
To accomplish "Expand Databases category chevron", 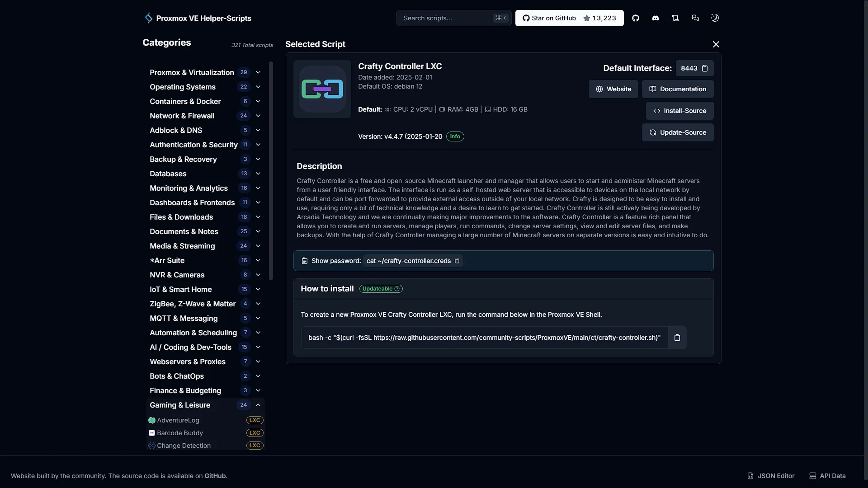I will click(258, 174).
